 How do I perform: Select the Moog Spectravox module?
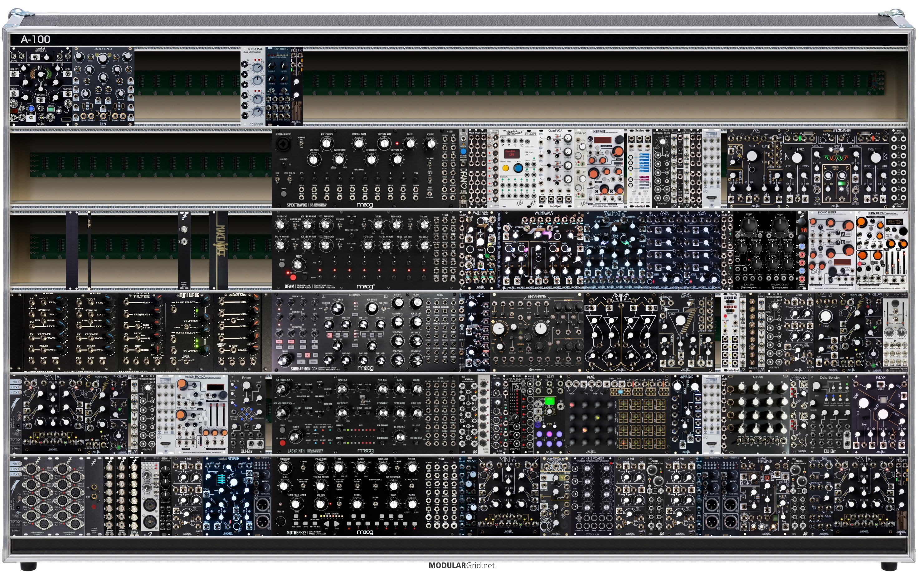point(365,168)
